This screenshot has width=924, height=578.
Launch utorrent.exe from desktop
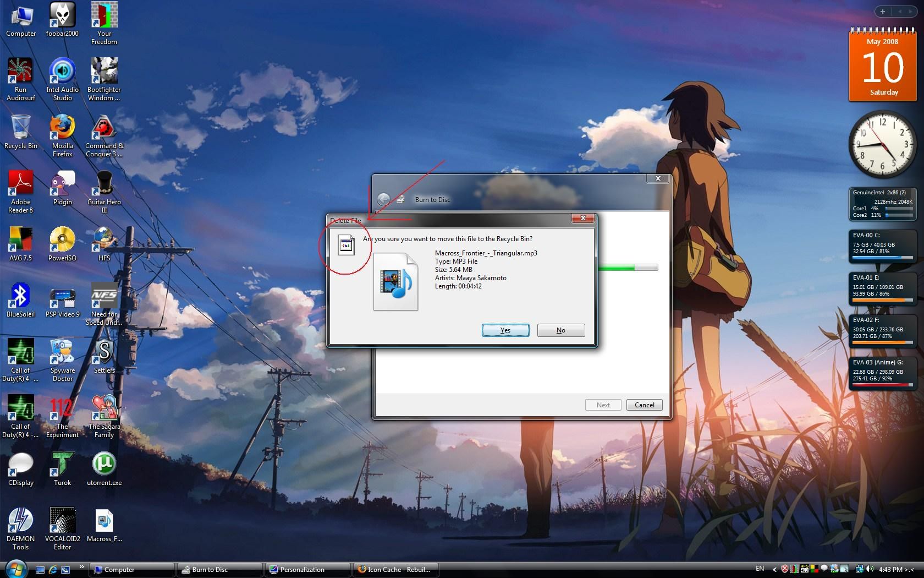point(104,469)
